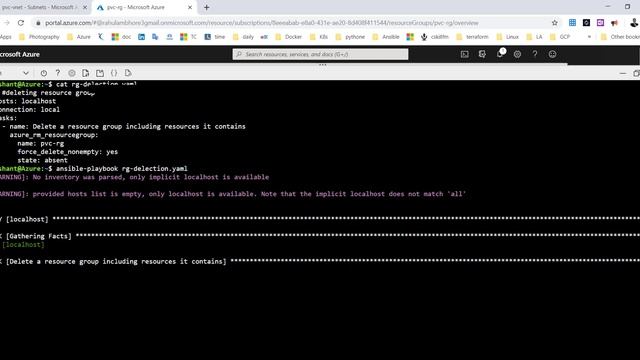Viewport: 640px width, 360px height.
Task: Click upload/download files icon in Cloud Shell
Action: (x=86, y=73)
